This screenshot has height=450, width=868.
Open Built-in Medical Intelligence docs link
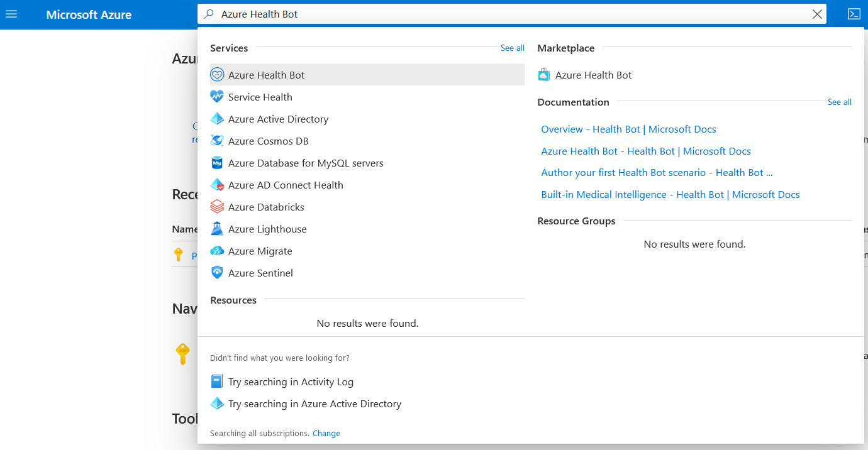[670, 195]
